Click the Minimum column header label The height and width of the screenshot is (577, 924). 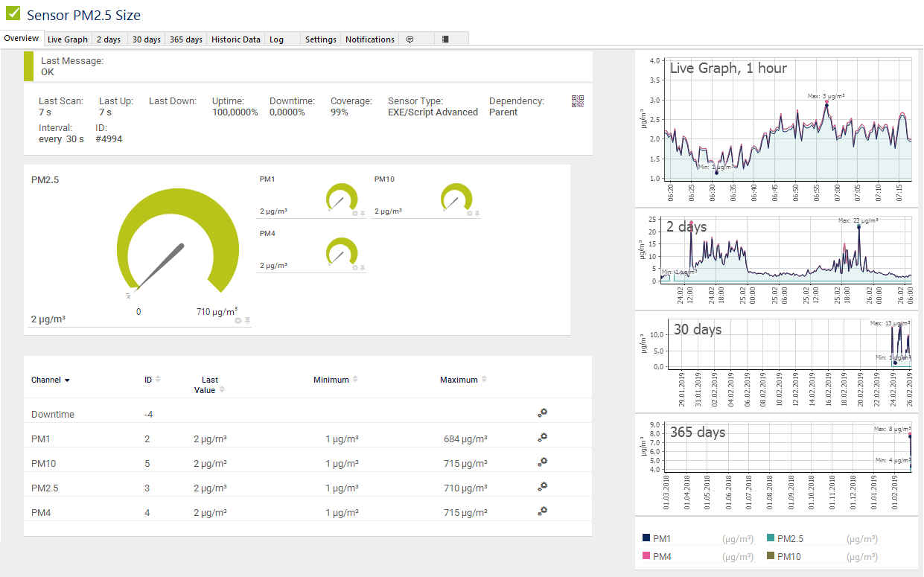point(331,380)
